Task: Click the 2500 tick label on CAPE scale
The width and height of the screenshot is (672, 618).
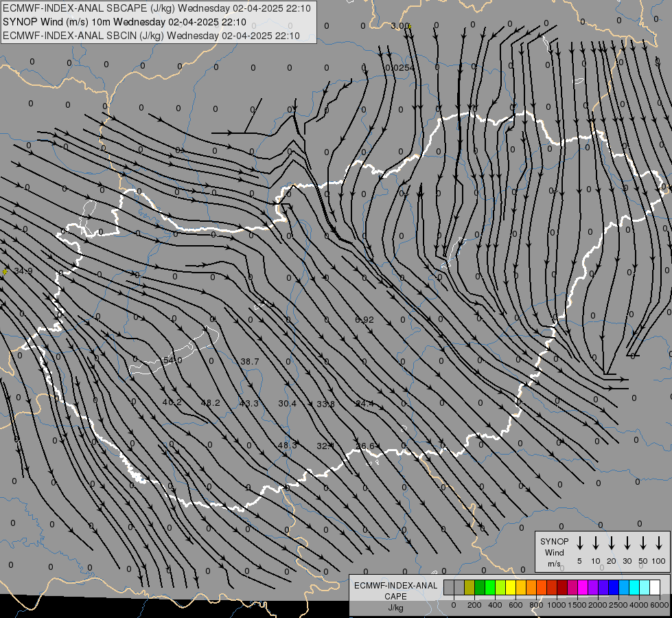Action: 618,605
